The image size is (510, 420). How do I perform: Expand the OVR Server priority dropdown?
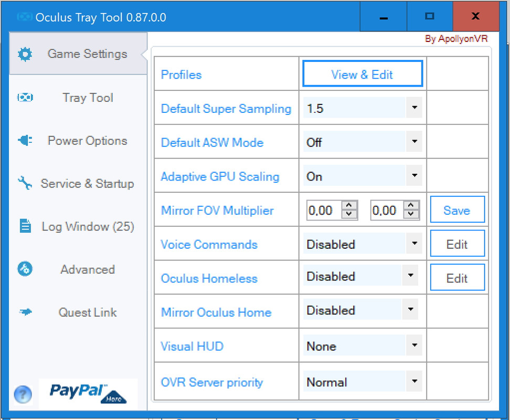tap(415, 381)
